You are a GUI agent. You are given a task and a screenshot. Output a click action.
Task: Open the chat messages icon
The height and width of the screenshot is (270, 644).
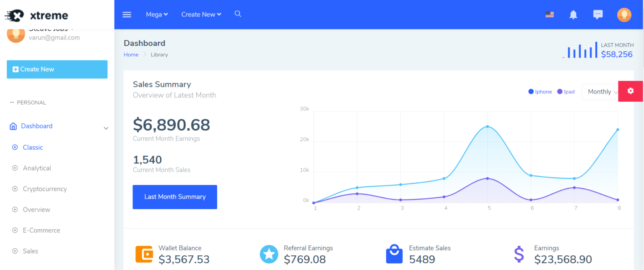point(598,14)
